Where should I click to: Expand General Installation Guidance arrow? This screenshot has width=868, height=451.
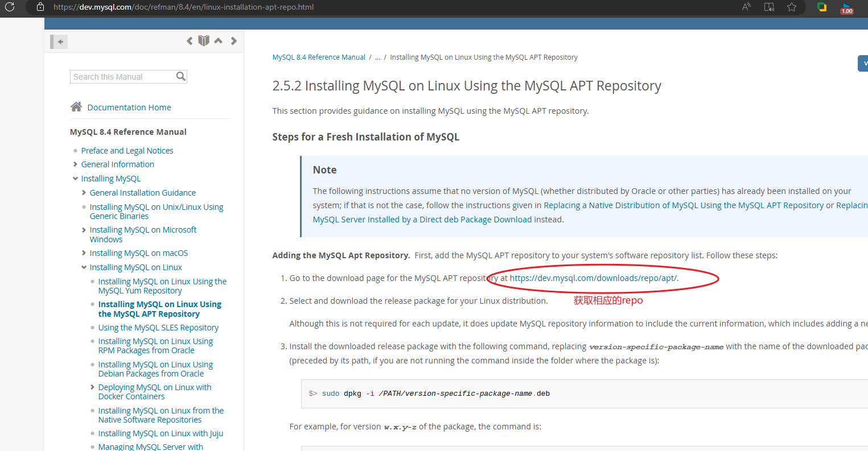pos(84,193)
